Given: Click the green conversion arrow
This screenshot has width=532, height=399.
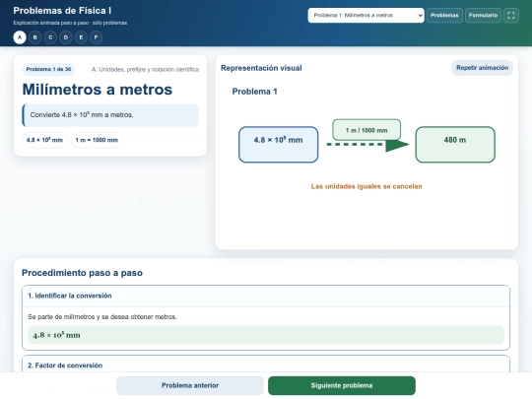Looking at the screenshot, I should (x=367, y=145).
